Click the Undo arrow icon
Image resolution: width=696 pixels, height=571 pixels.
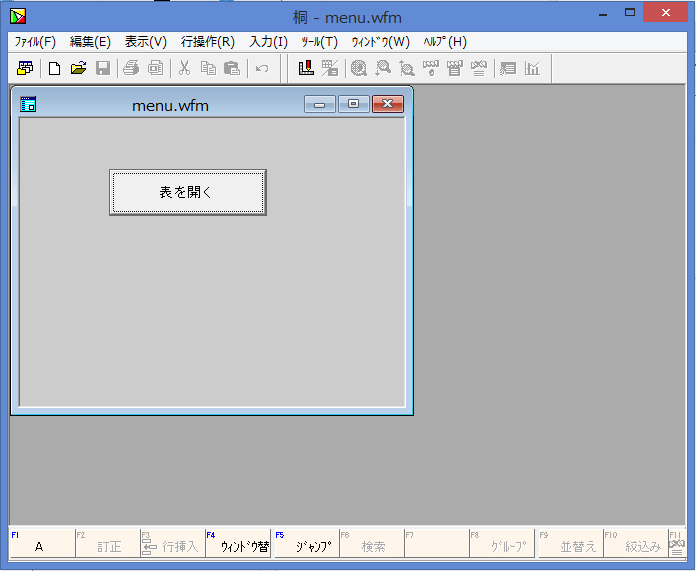(x=262, y=68)
